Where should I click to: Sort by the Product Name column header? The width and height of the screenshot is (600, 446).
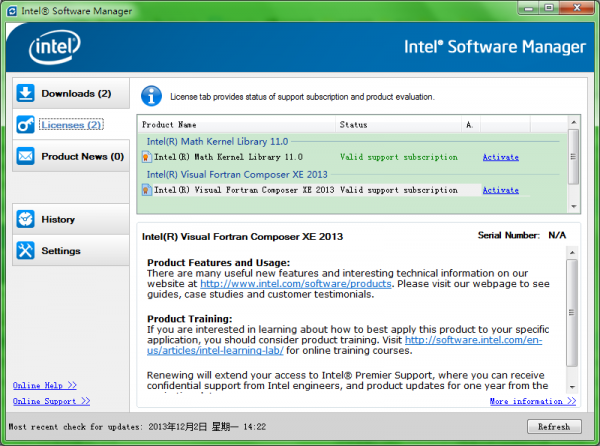click(237, 125)
